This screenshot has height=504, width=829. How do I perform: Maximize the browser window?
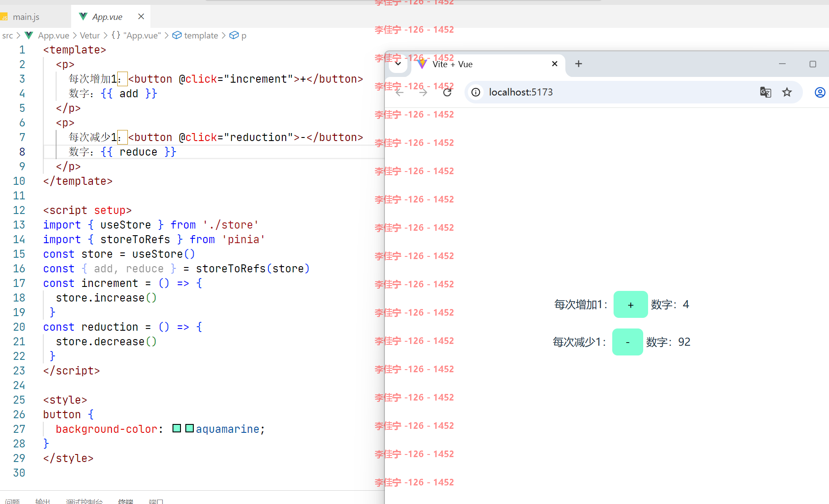pyautogui.click(x=813, y=64)
